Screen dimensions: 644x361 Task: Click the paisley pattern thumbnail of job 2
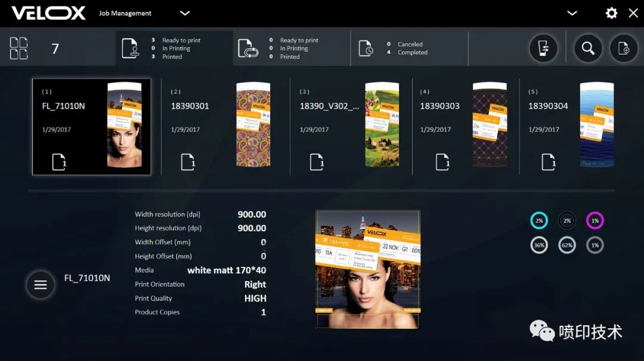(253, 125)
